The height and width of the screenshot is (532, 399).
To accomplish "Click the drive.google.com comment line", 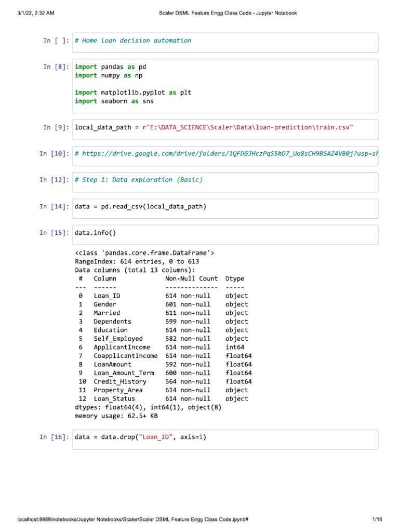I will (227, 154).
